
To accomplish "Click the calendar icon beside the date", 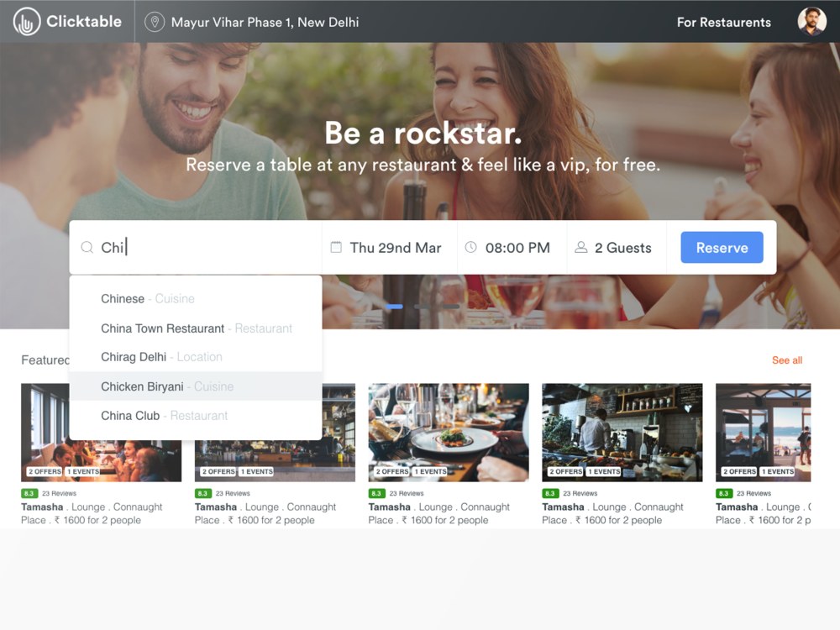I will (x=336, y=247).
